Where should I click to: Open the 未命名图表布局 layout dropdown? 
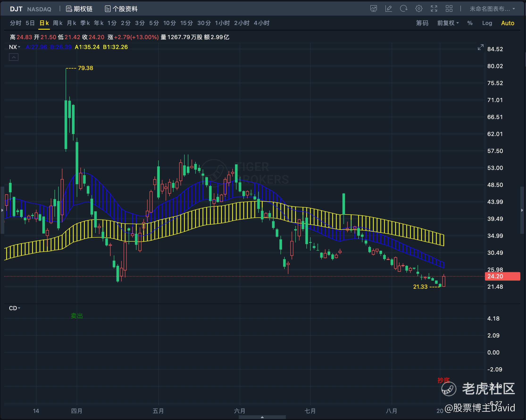(492, 9)
